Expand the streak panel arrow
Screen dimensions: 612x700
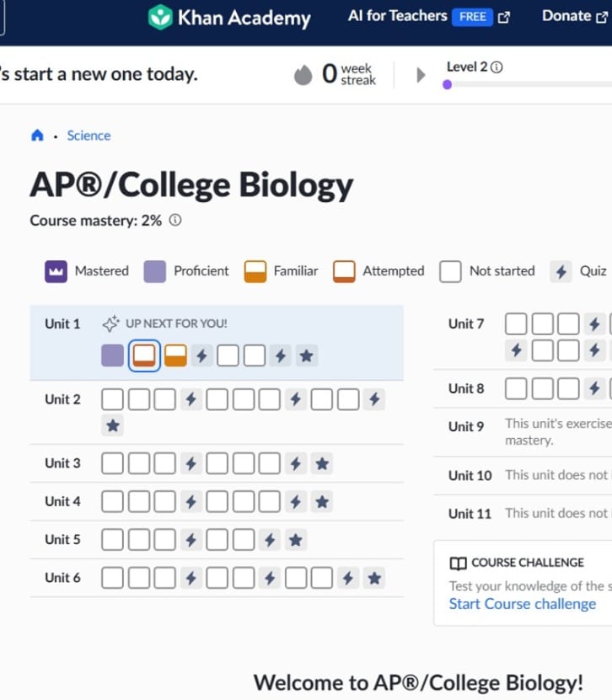pos(421,75)
